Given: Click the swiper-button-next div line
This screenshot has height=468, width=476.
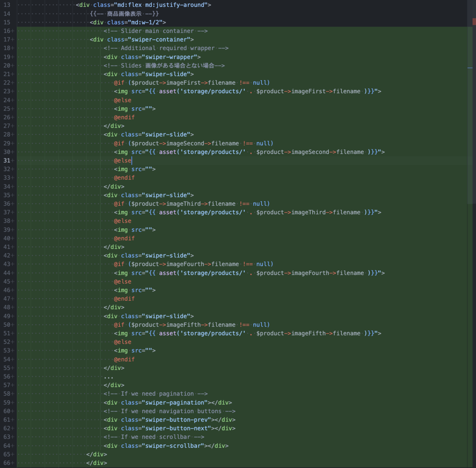Looking at the screenshot, I should [x=169, y=428].
